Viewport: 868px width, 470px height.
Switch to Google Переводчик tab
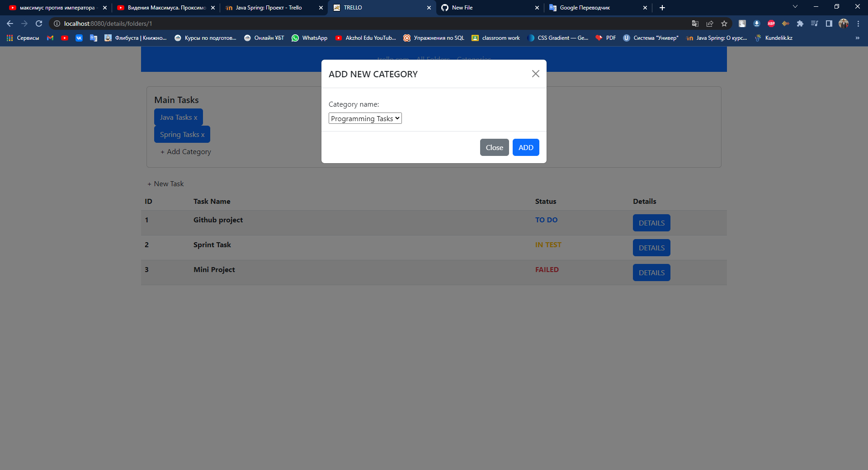pyautogui.click(x=598, y=8)
